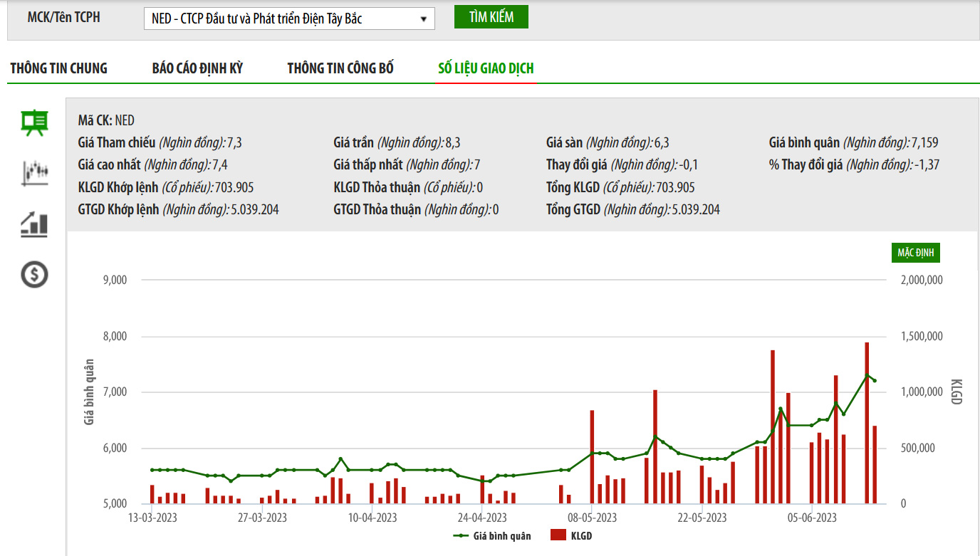Viewport: 980px width, 556px height.
Task: Toggle Giá bình quân series legend label
Action: click(x=502, y=536)
